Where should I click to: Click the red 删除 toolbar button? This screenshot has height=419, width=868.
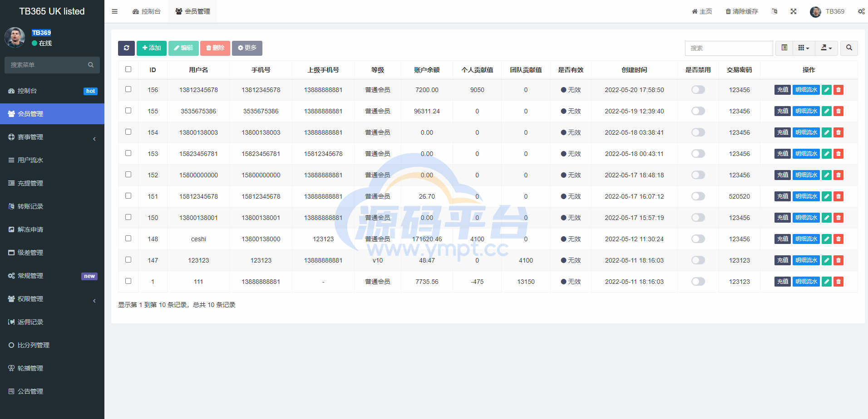click(215, 48)
